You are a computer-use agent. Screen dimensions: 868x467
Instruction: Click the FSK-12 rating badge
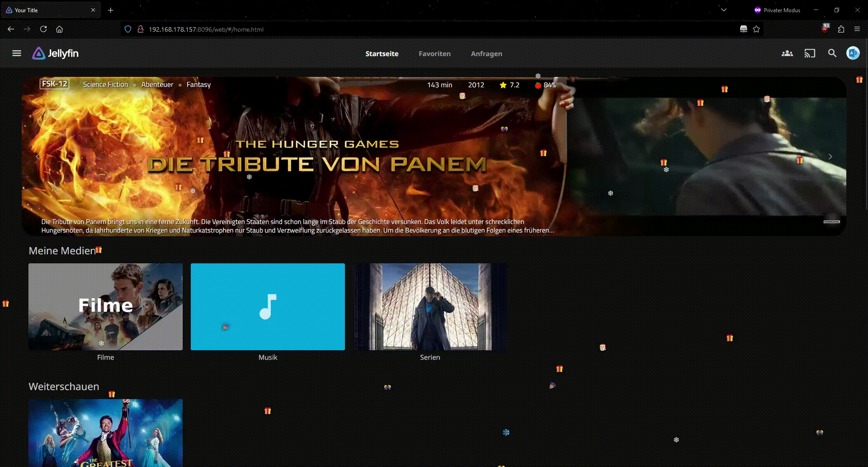54,84
